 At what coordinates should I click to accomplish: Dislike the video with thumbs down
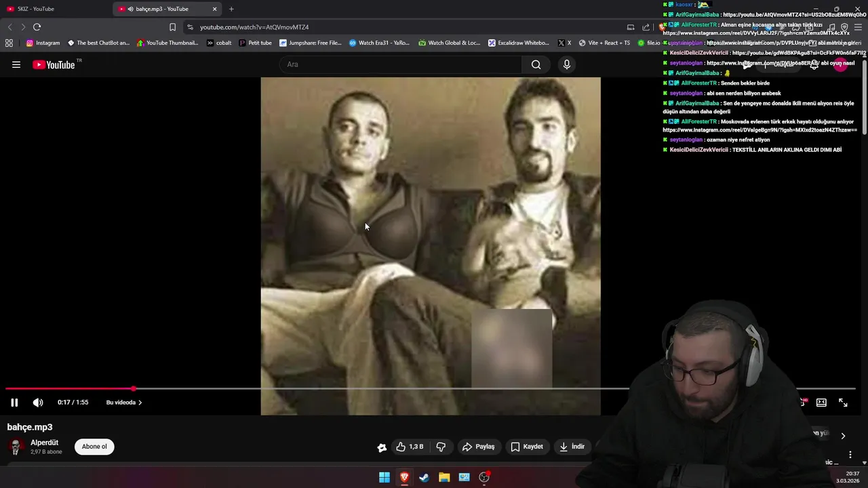click(441, 447)
